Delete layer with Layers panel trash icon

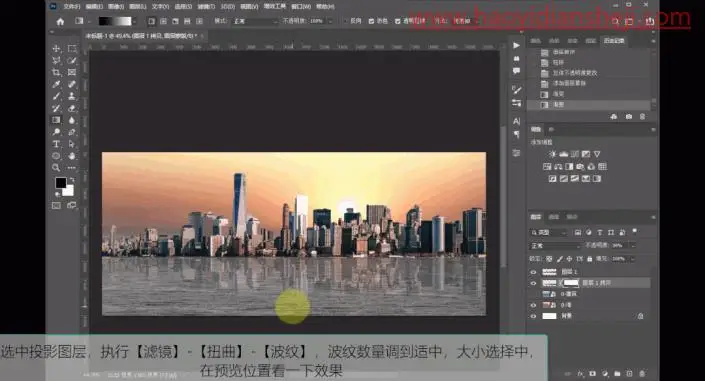(642, 373)
